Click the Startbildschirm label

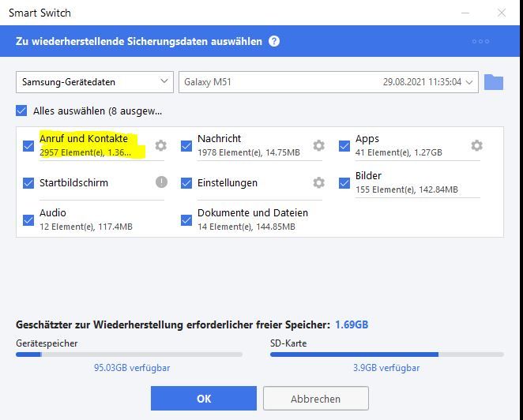tap(73, 183)
